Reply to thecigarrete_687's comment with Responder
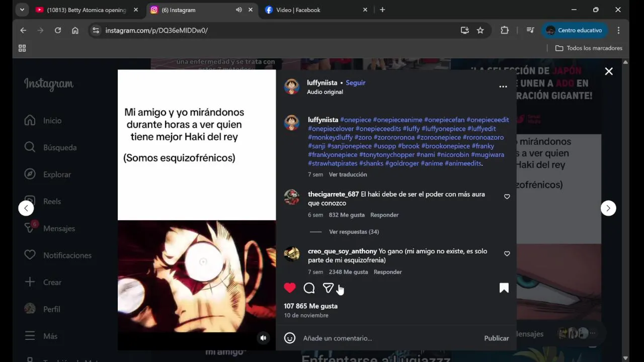The height and width of the screenshot is (362, 644). click(384, 215)
